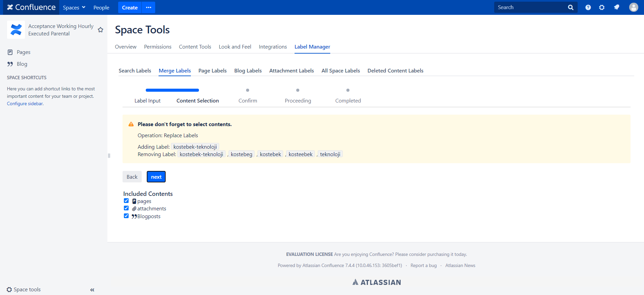The height and width of the screenshot is (295, 644).
Task: Open the Confluence home logo
Action: point(31,7)
